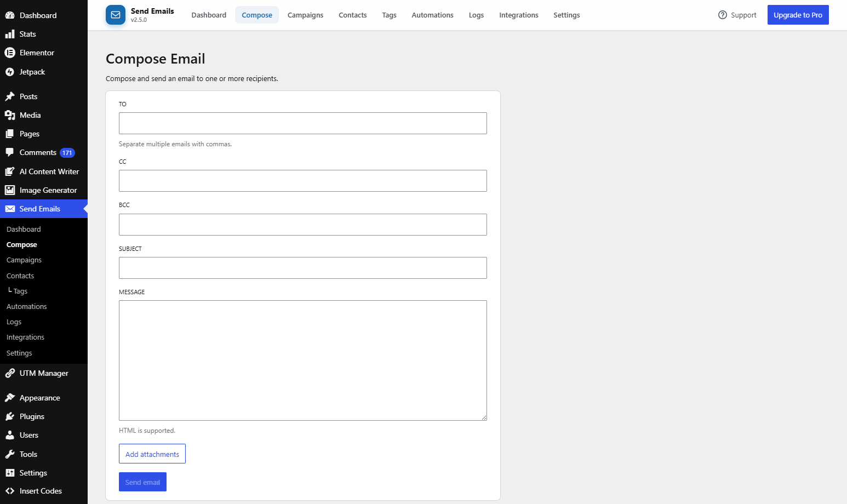Click the Send email button

[142, 482]
